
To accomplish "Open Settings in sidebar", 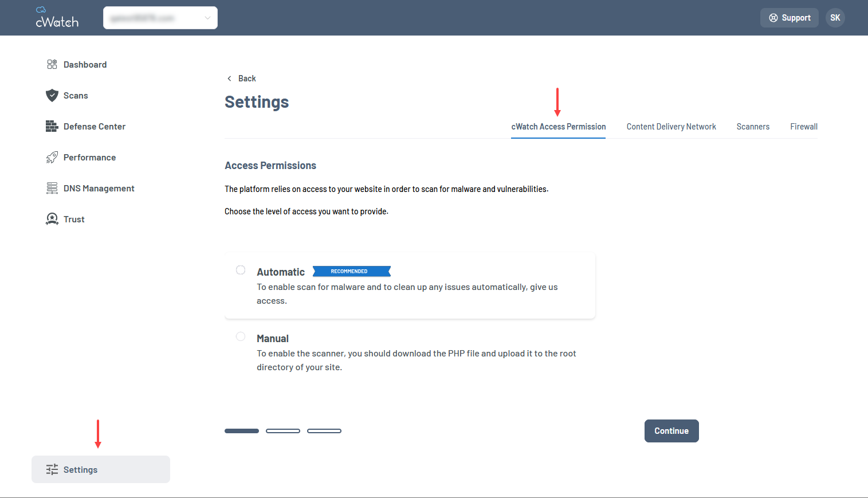I will [x=101, y=469].
